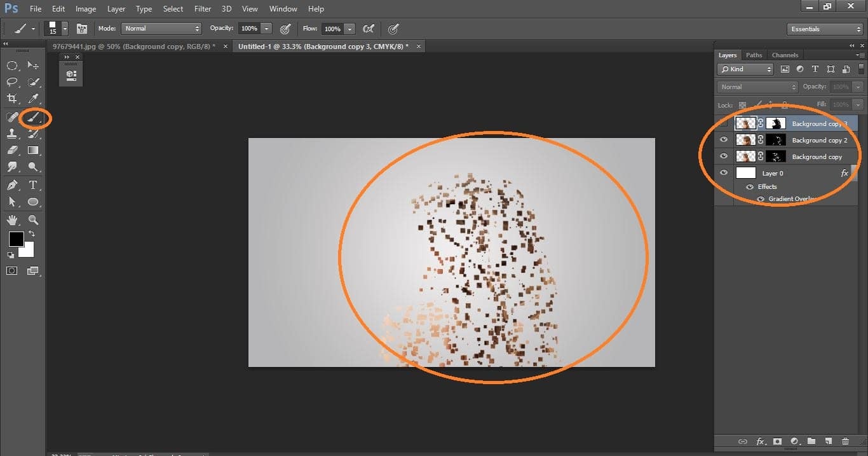Select the Lasso tool
Image resolution: width=868 pixels, height=456 pixels.
click(13, 81)
